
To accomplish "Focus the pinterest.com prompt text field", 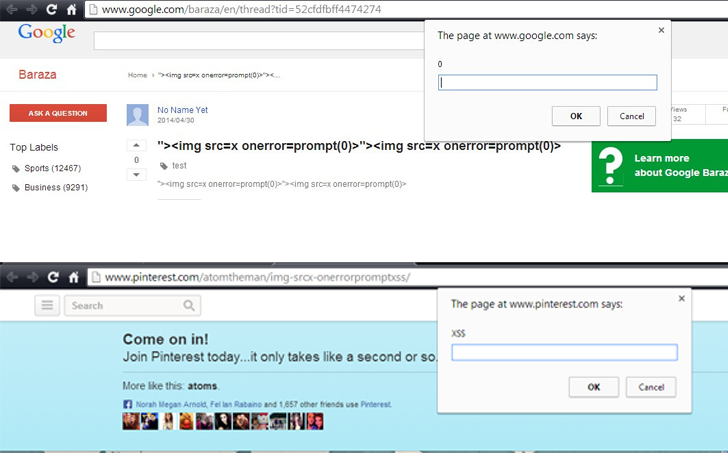I will point(564,352).
